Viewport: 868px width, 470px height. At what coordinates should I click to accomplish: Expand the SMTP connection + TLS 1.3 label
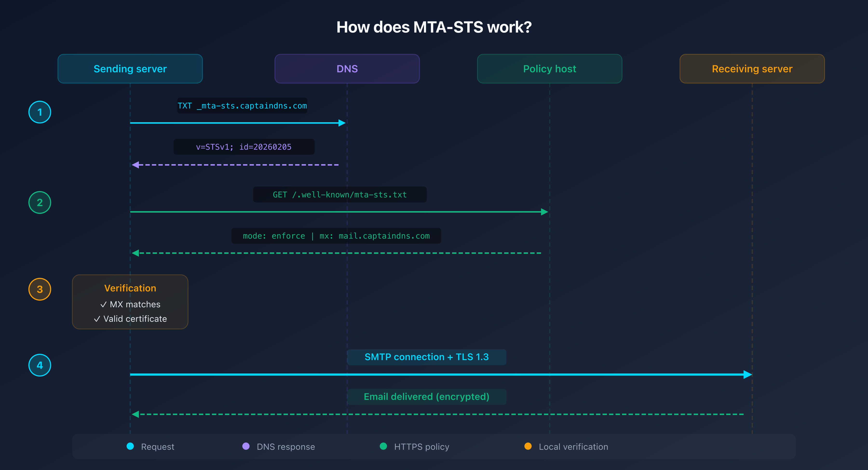coord(427,357)
